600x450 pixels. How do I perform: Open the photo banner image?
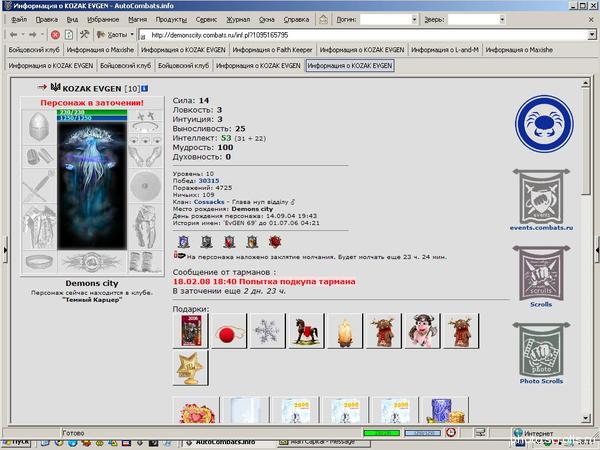[x=541, y=349]
